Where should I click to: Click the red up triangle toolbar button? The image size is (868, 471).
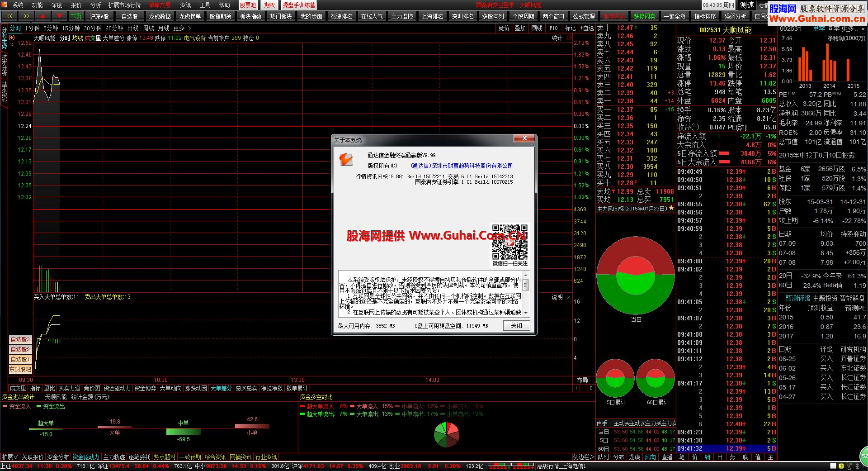point(42,16)
